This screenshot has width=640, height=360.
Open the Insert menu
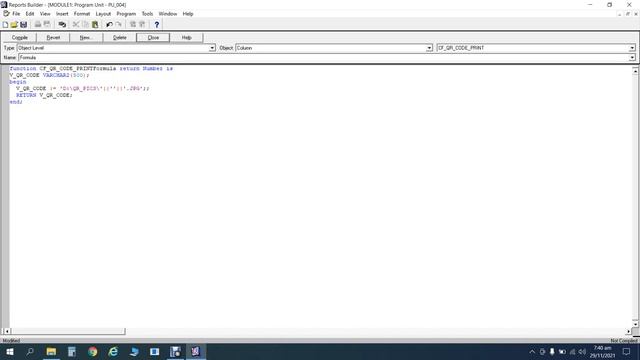tap(62, 14)
